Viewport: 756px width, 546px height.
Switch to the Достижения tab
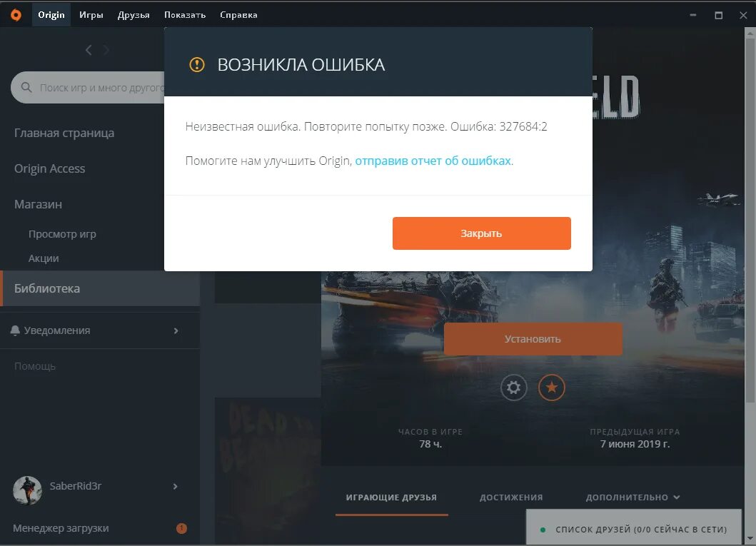[511, 497]
